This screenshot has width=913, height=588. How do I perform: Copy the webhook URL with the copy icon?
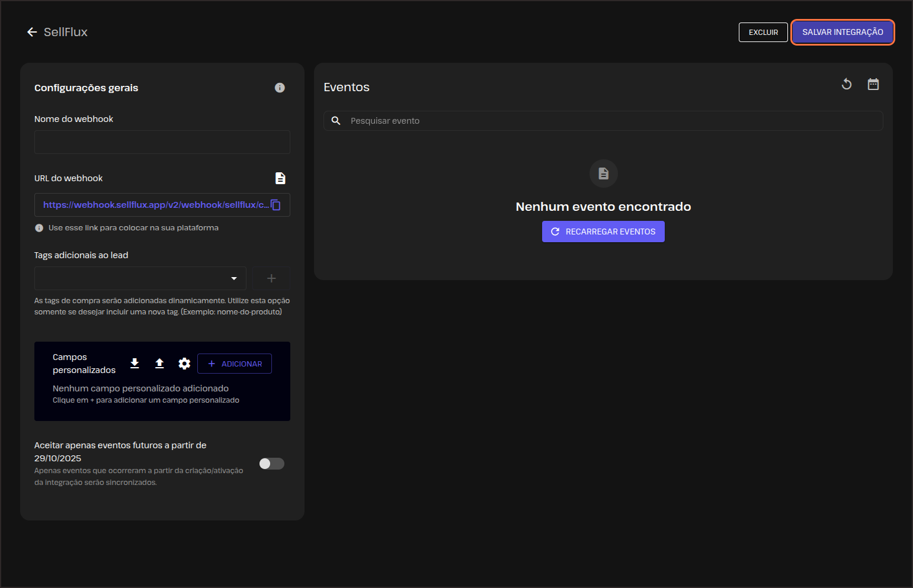(x=276, y=205)
